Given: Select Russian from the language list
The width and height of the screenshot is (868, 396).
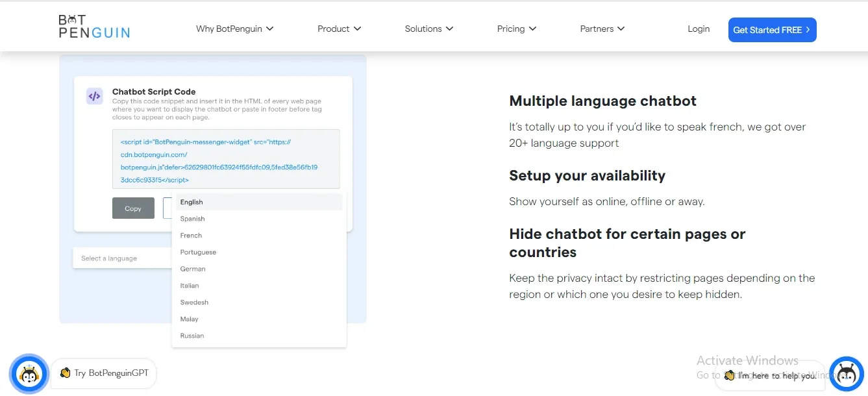Looking at the screenshot, I should (259, 336).
